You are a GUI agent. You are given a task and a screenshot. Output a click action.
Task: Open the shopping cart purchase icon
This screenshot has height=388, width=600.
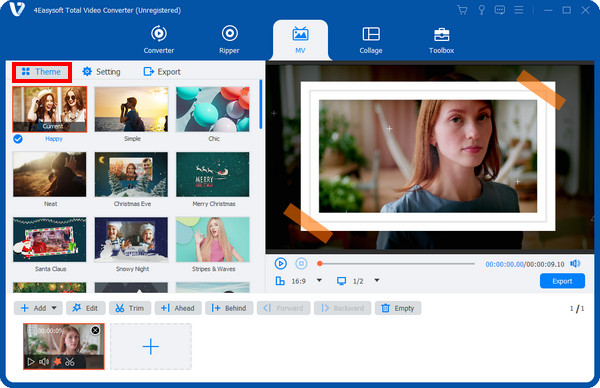462,10
